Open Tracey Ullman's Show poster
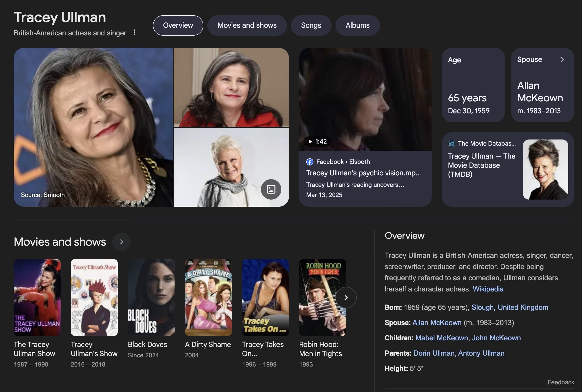 point(94,298)
